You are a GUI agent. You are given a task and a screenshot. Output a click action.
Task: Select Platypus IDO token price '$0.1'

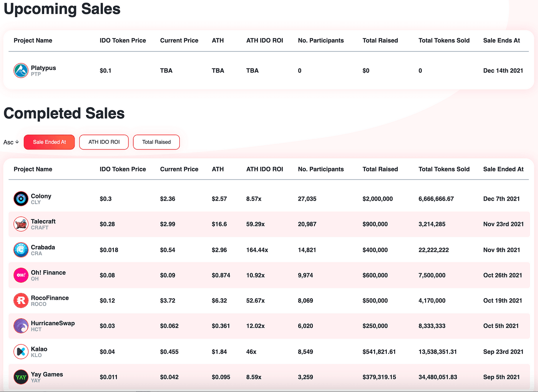[106, 70]
